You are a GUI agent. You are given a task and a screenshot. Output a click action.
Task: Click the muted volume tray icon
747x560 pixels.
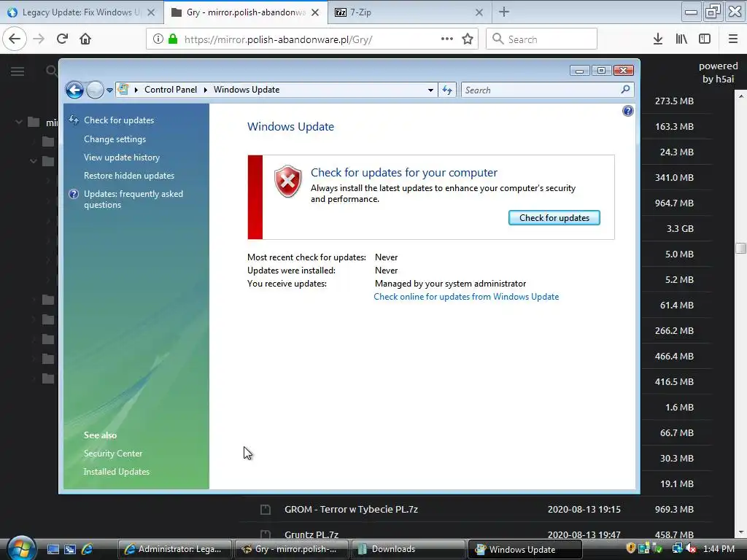[692, 548]
